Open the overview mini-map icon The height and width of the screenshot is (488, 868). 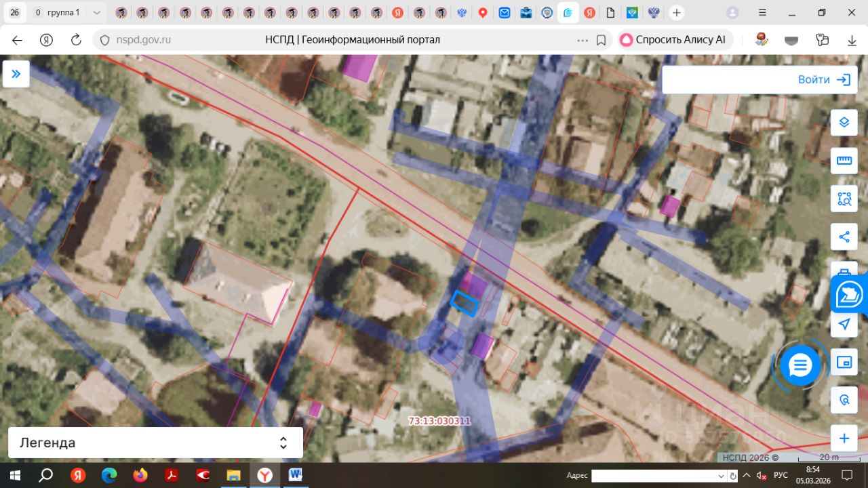[x=844, y=363]
